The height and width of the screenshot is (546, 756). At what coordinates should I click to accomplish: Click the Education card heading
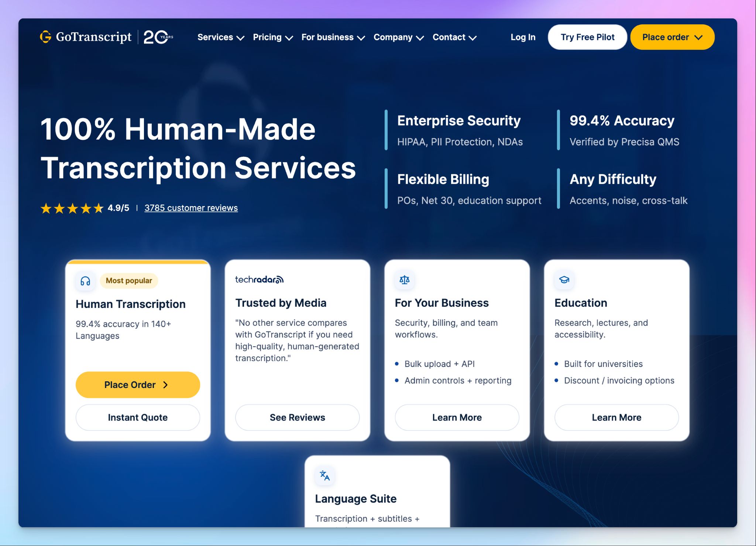(x=581, y=303)
